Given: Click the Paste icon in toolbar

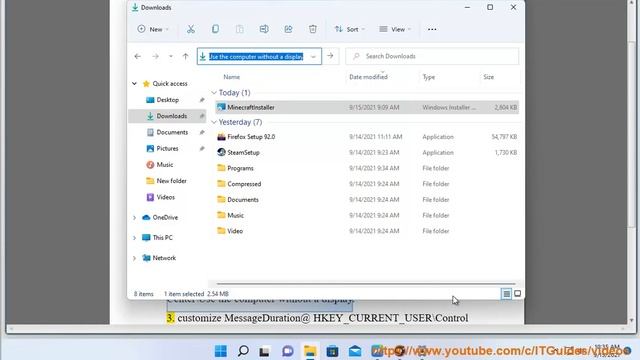Looking at the screenshot, I should coord(240,29).
